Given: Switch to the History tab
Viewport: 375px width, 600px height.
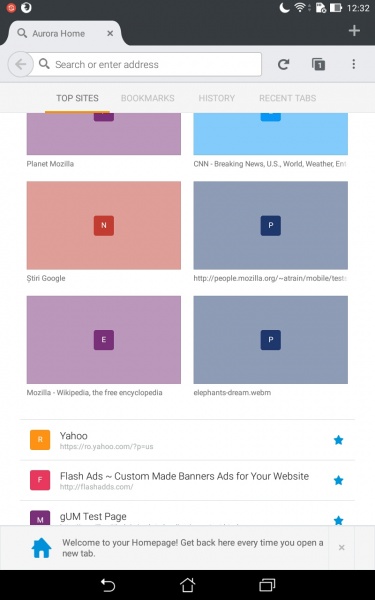Looking at the screenshot, I should click(x=217, y=98).
